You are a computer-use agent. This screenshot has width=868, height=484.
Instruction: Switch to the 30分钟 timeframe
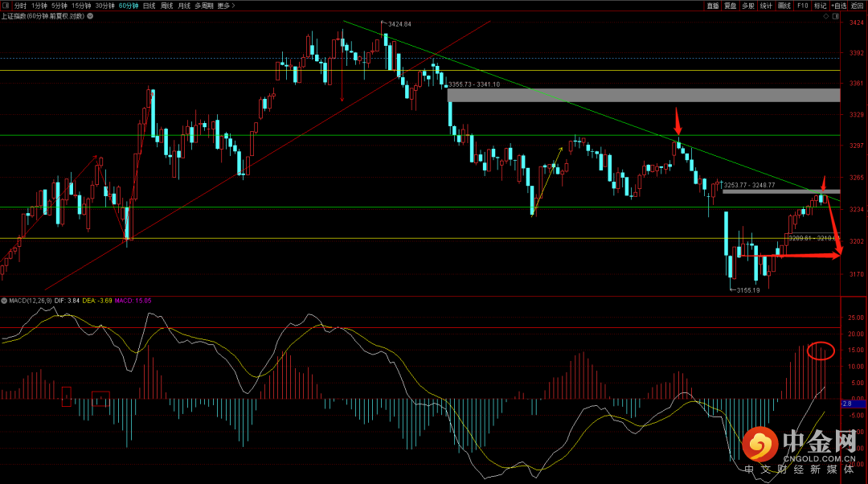105,6
